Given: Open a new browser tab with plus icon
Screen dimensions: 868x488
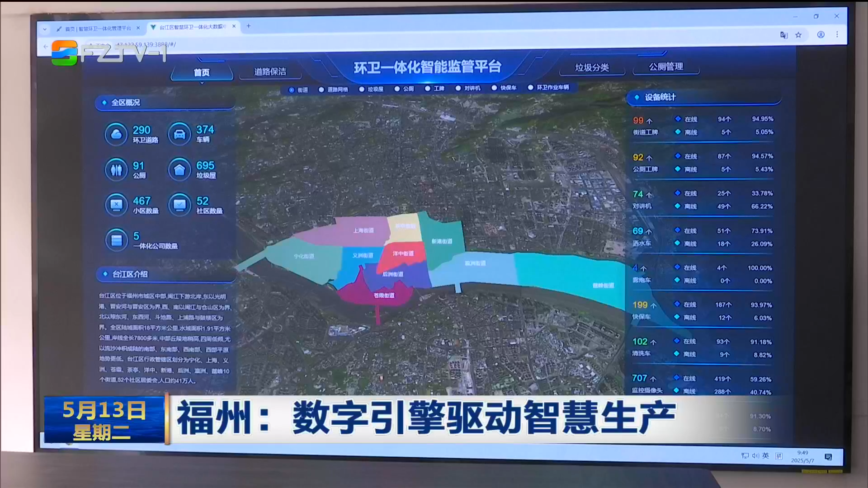Looking at the screenshot, I should coord(248,26).
